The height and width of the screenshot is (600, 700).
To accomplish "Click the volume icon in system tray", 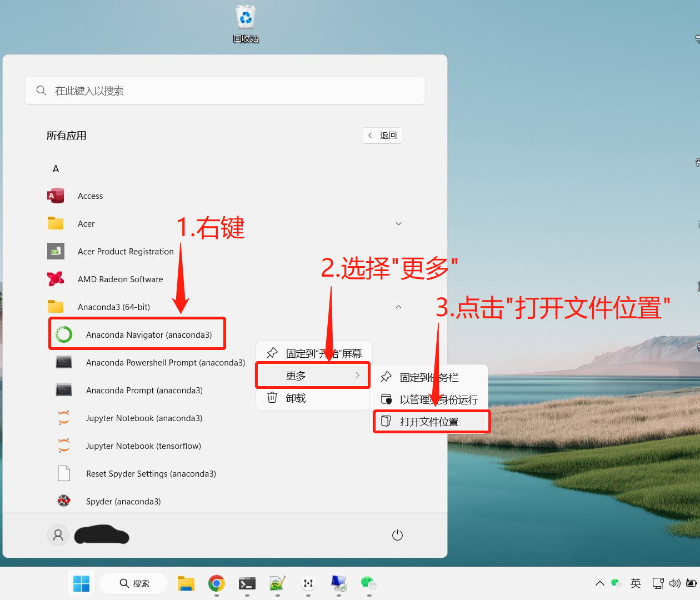I will 674,583.
